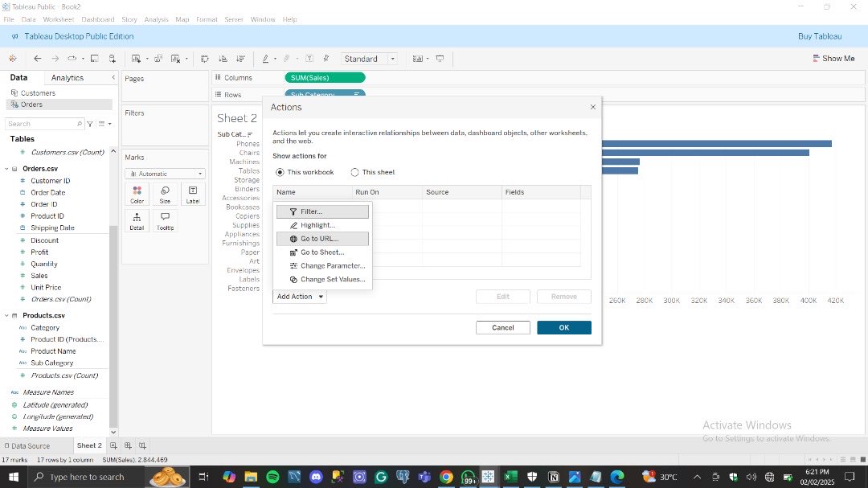Open the Worksheet menu in menu bar
Image resolution: width=868 pixels, height=488 pixels.
point(58,19)
